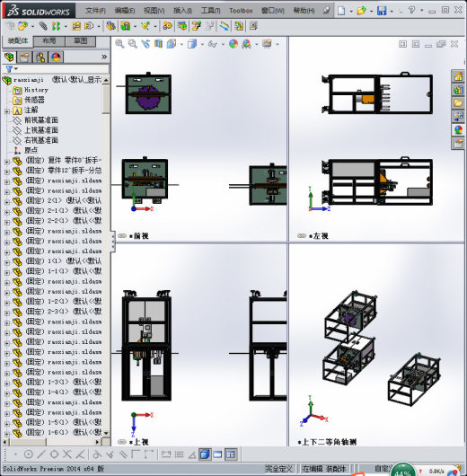This screenshot has height=476, width=467.
Task: Click the Bill of Materials icon
Action: (x=182, y=26)
